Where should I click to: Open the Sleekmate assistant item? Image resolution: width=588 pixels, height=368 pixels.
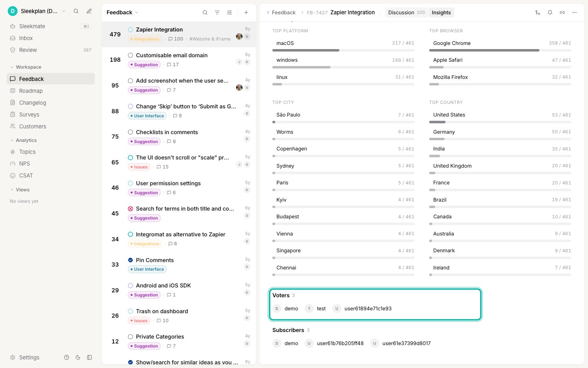[51, 26]
